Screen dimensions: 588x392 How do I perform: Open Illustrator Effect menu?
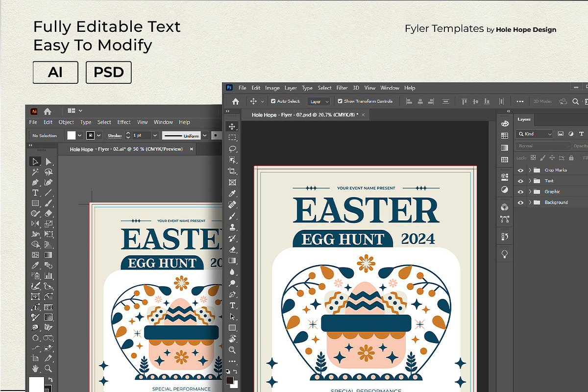tap(124, 122)
